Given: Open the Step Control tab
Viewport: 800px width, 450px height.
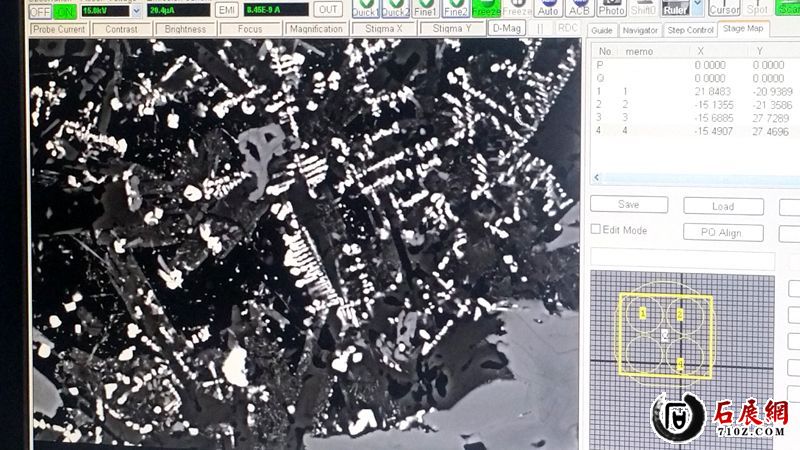Looking at the screenshot, I should pos(691,30).
